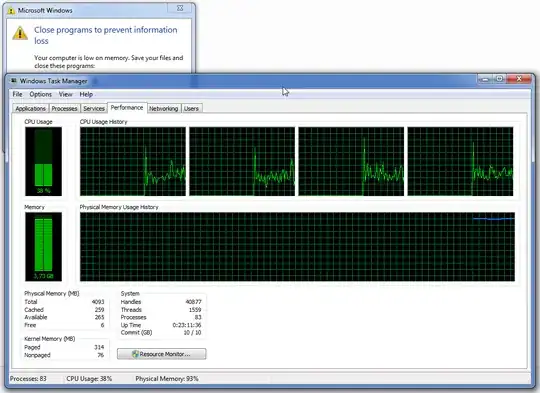Viewport: 540px width, 393px height.
Task: Click the first CPU Usage History graph
Action: pos(133,162)
